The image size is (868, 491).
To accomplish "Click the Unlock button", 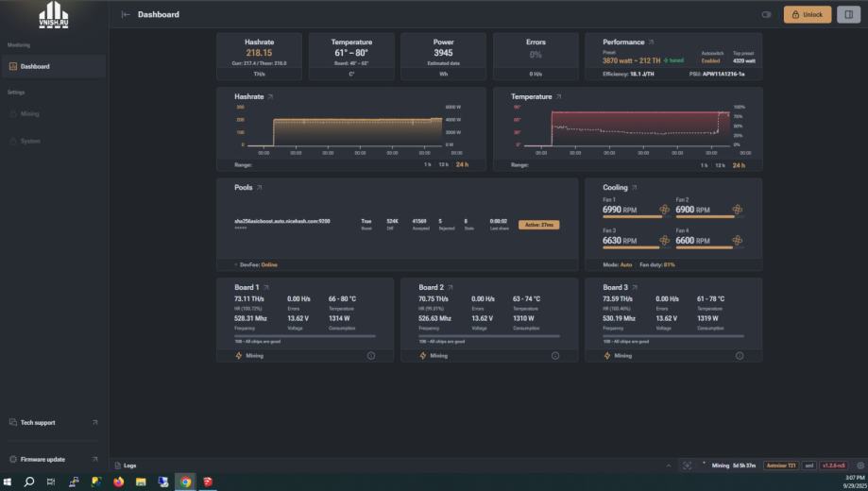I will coord(808,14).
